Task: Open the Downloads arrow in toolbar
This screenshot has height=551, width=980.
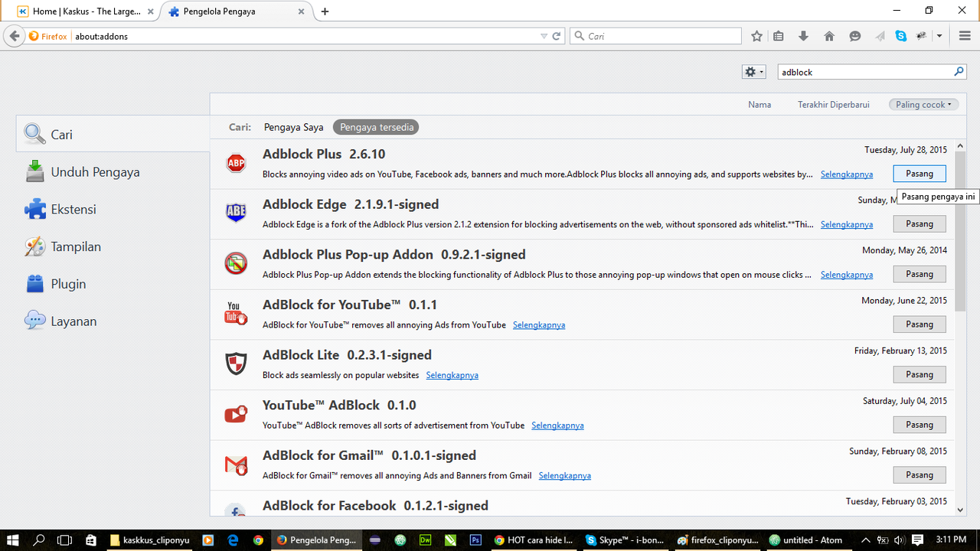Action: (x=803, y=36)
